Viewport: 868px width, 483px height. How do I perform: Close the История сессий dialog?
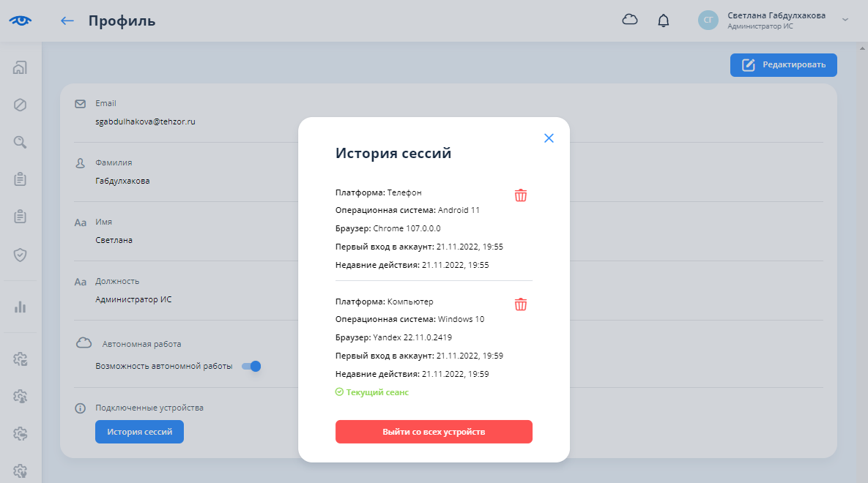(x=549, y=138)
